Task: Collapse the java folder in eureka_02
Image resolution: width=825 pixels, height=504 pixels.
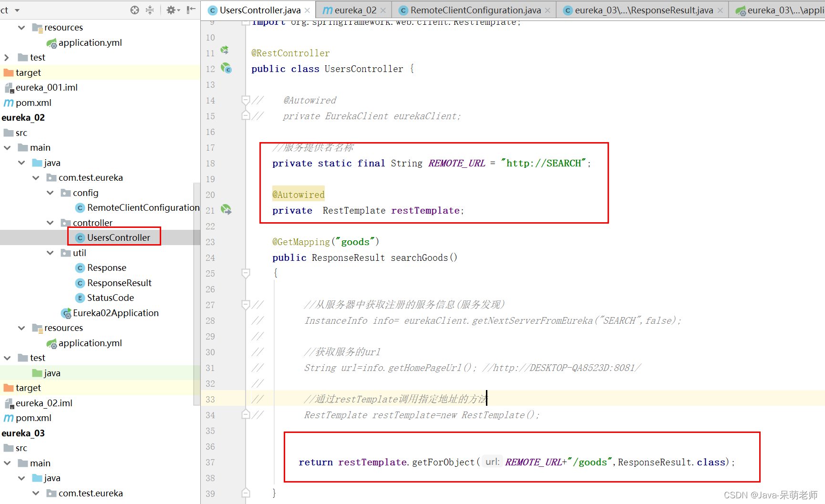Action: 21,163
